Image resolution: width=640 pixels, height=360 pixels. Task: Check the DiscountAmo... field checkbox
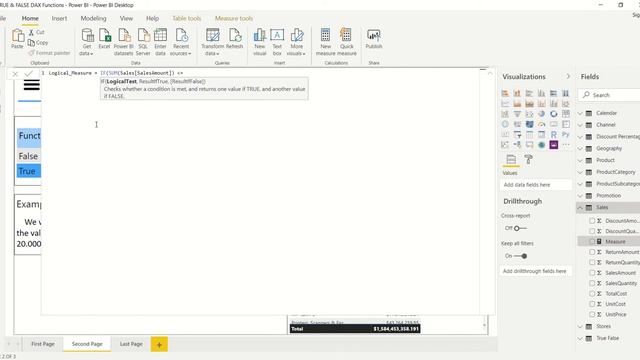(x=592, y=221)
